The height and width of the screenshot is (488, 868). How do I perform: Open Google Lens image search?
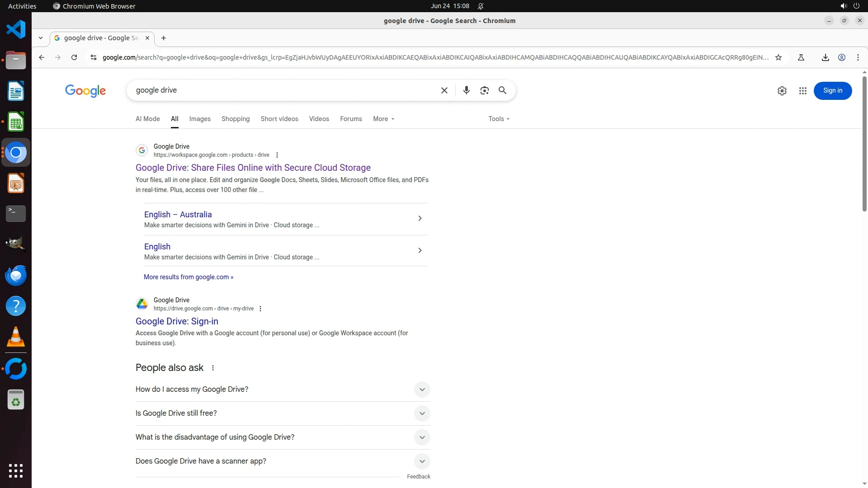pos(484,90)
